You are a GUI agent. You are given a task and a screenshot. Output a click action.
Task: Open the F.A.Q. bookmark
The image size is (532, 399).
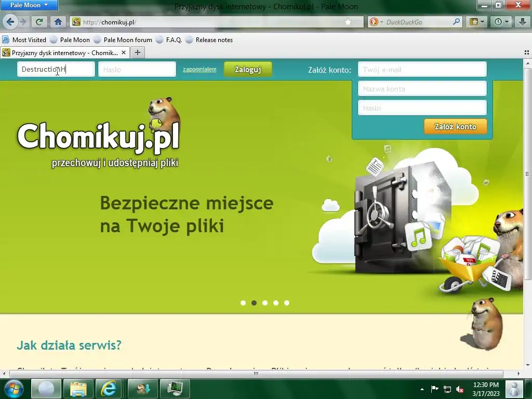[169, 39]
